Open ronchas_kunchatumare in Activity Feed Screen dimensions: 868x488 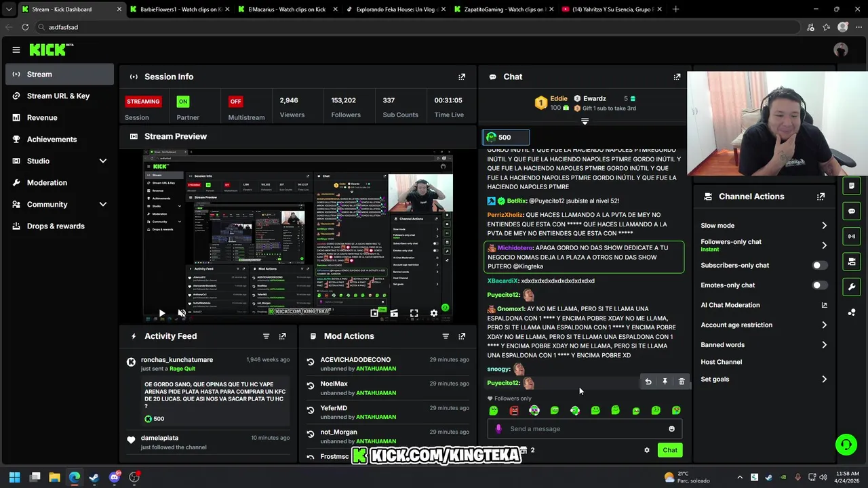(x=177, y=360)
